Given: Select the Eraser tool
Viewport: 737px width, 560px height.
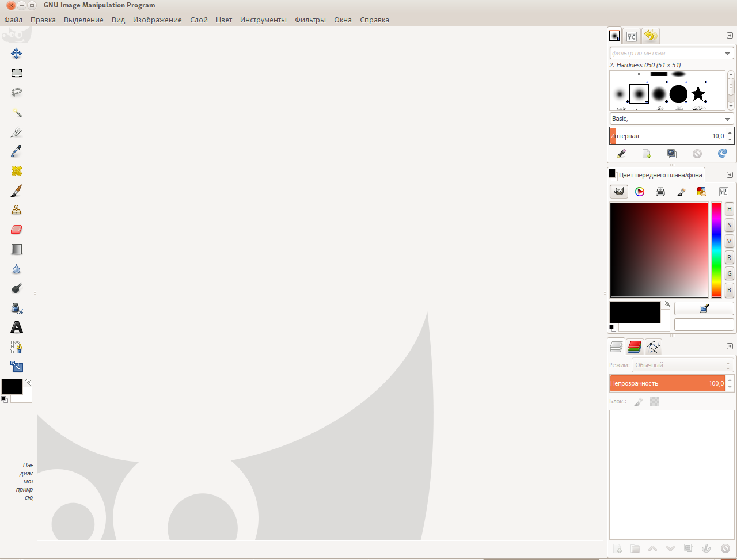Looking at the screenshot, I should [17, 230].
